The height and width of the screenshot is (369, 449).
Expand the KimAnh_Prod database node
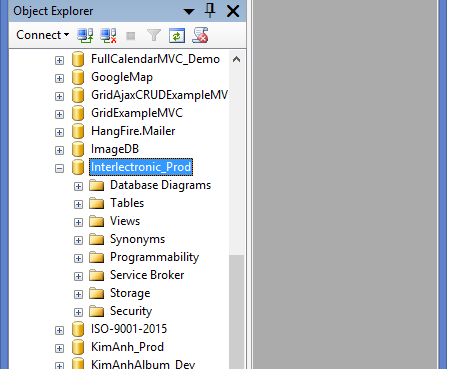pyautogui.click(x=59, y=348)
